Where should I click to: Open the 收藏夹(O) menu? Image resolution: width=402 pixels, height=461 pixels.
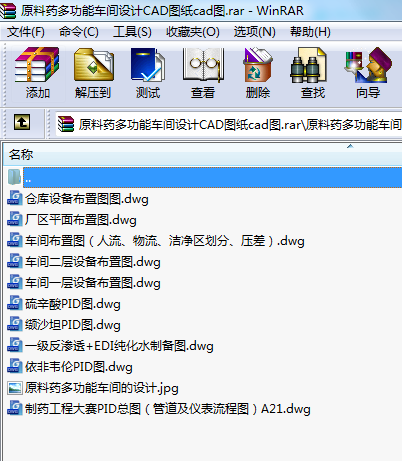(x=193, y=32)
